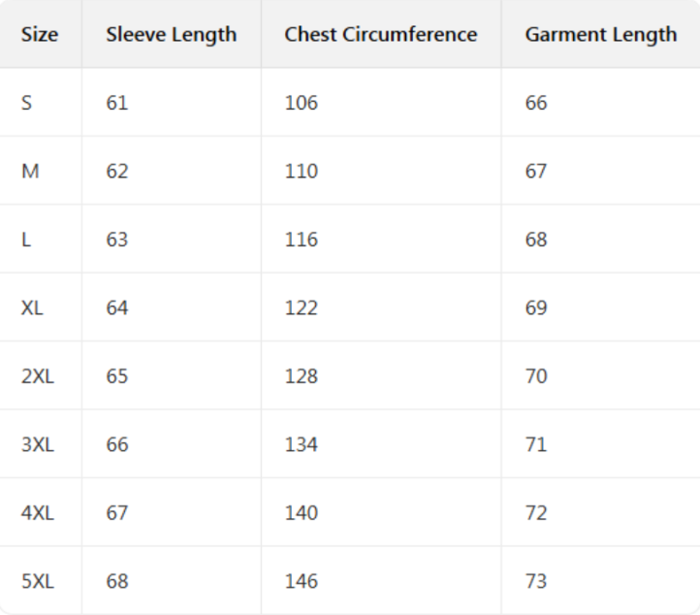The height and width of the screenshot is (615, 700).
Task: Click the Chest Circumference column header
Action: pos(380,35)
